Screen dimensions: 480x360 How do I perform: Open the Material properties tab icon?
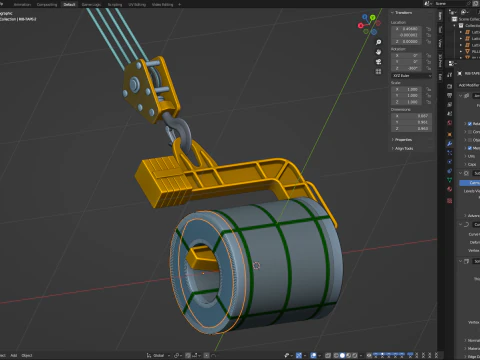[x=450, y=189]
